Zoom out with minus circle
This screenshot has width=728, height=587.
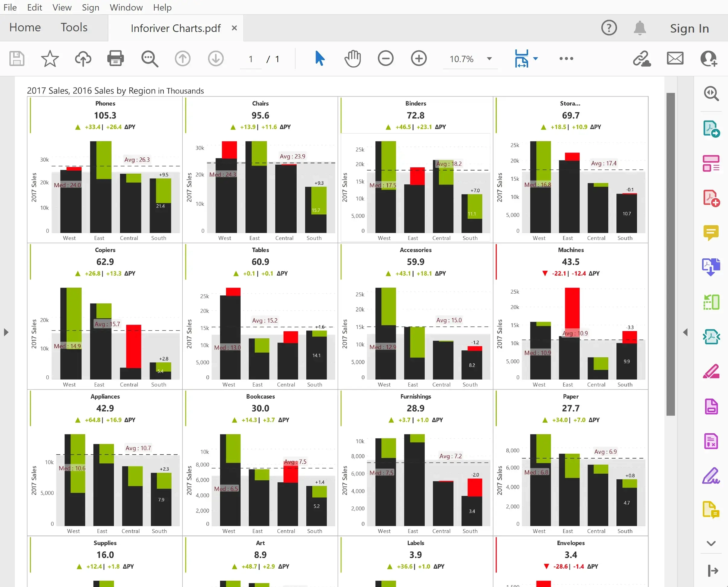point(386,58)
